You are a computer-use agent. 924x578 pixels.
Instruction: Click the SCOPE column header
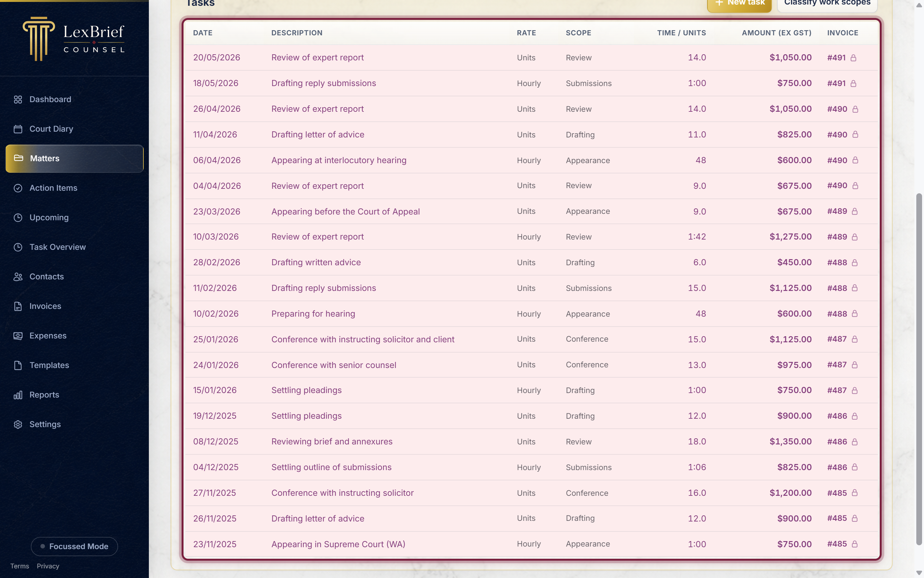[x=578, y=33]
